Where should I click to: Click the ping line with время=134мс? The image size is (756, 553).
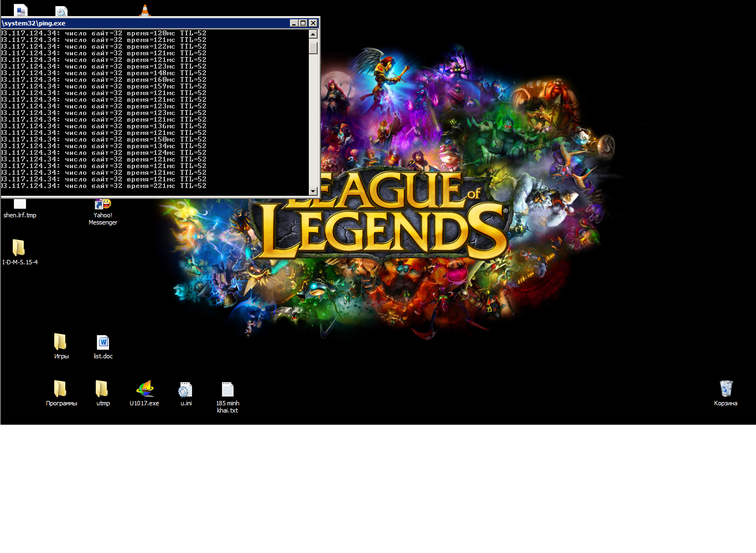[x=103, y=146]
